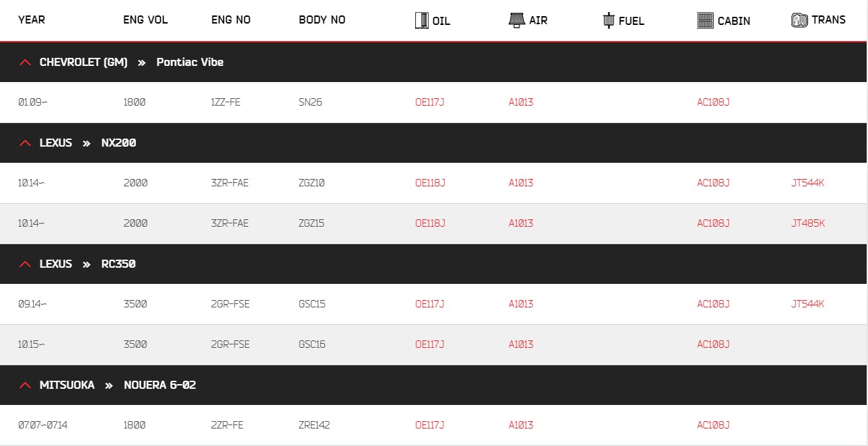The width and height of the screenshot is (868, 446).
Task: Open trans filter JT544K for ZGZ10
Action: (808, 183)
